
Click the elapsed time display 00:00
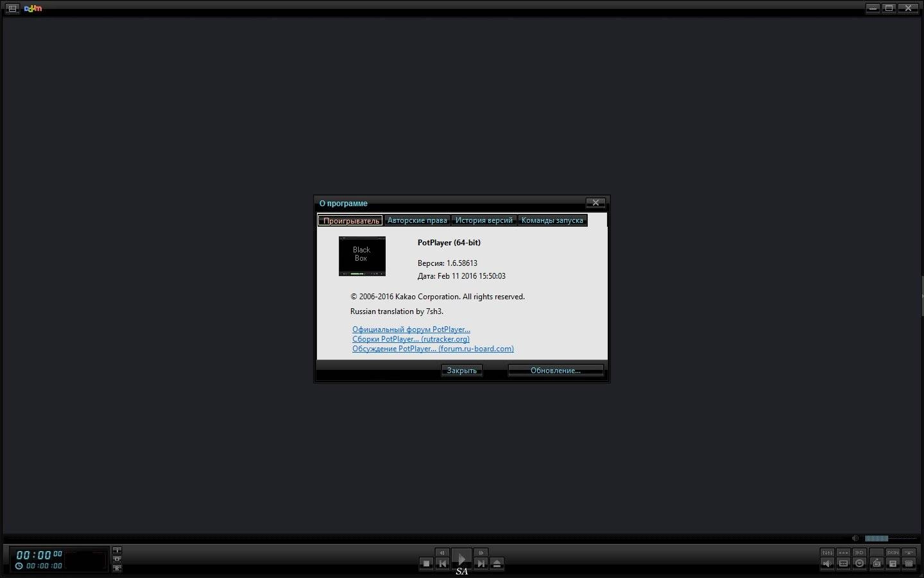(x=39, y=555)
